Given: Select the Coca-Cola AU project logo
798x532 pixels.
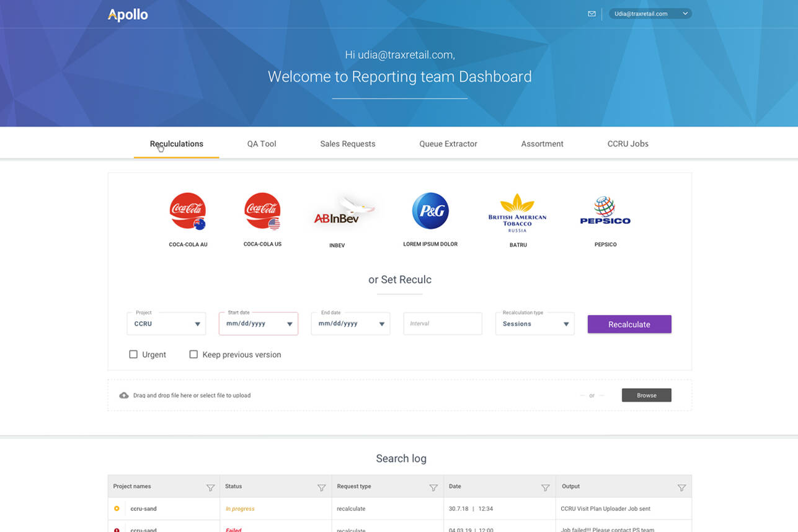Looking at the screenshot, I should 188,211.
